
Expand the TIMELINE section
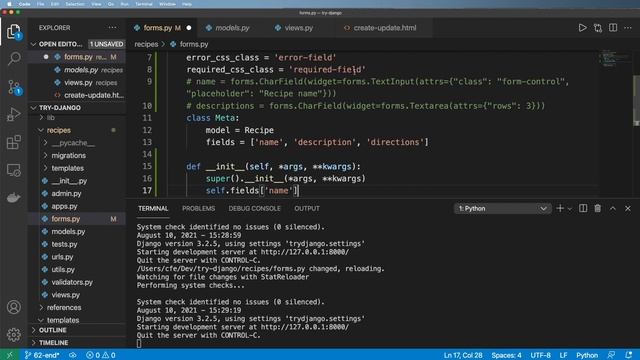(x=77, y=342)
